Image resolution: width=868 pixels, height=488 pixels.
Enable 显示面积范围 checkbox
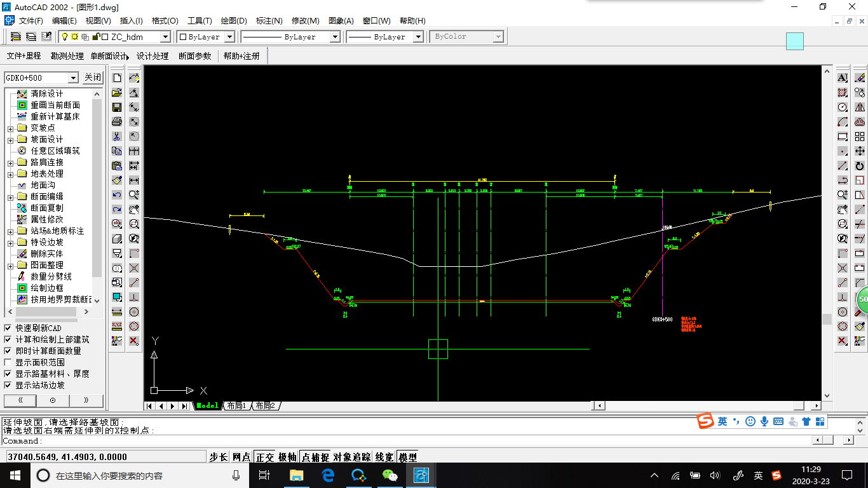click(8, 362)
